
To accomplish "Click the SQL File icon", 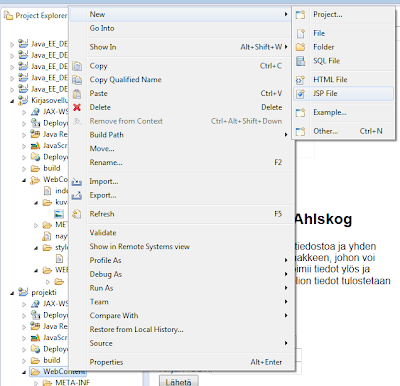I will click(301, 61).
